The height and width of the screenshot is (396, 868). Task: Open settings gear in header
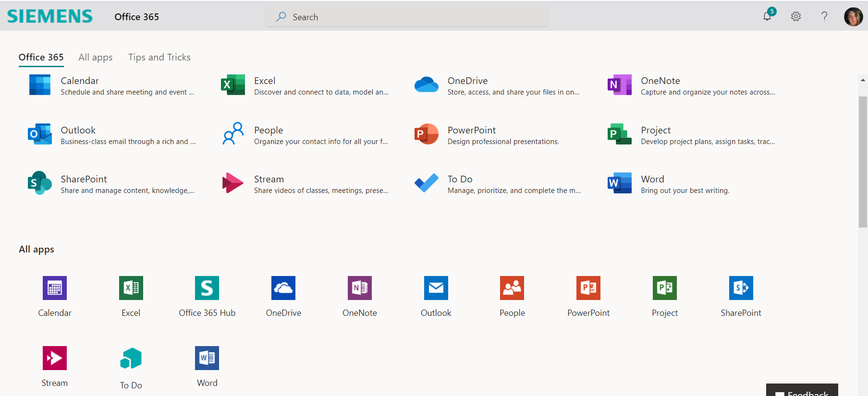[x=796, y=16]
